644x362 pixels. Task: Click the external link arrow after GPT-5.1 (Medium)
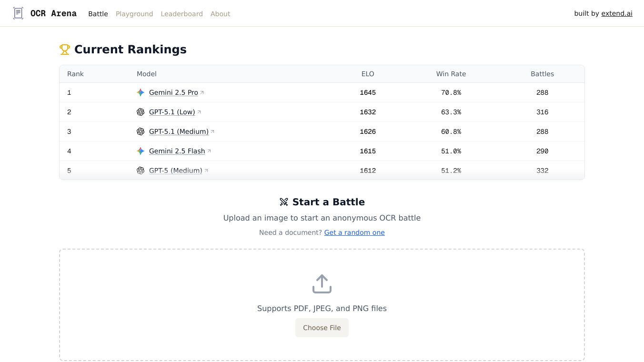[x=212, y=131]
